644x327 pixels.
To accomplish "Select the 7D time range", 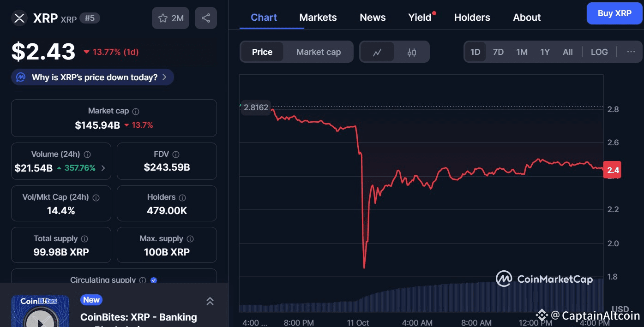I will [x=498, y=52].
